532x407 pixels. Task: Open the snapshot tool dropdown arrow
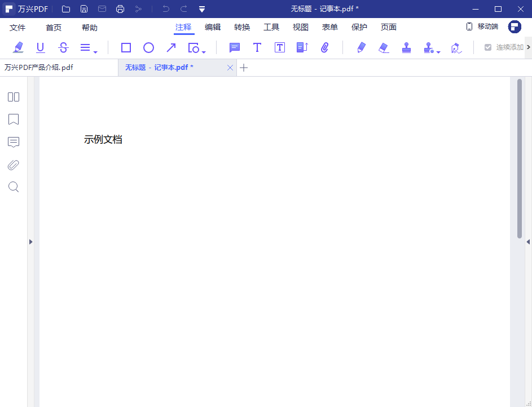(204, 51)
